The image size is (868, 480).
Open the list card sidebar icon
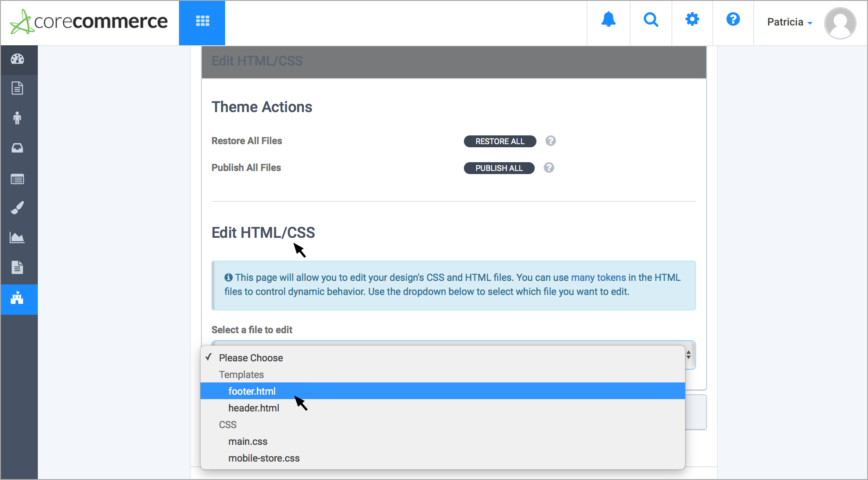click(18, 179)
